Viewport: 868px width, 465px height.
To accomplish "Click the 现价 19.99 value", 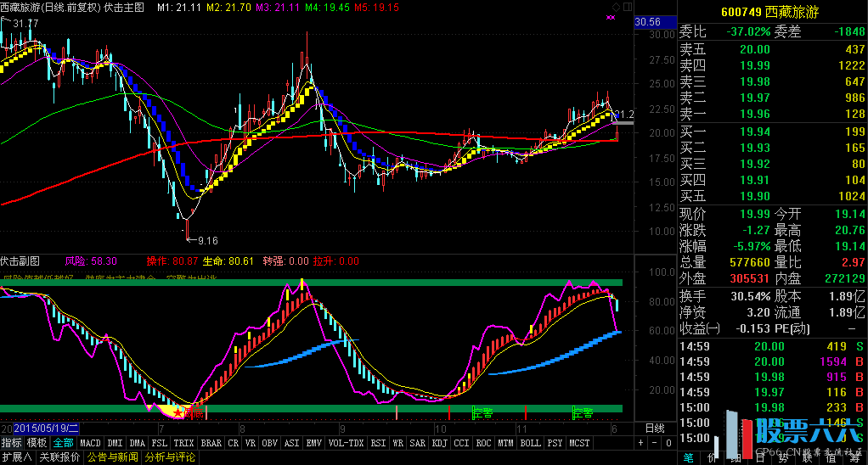I will (755, 214).
